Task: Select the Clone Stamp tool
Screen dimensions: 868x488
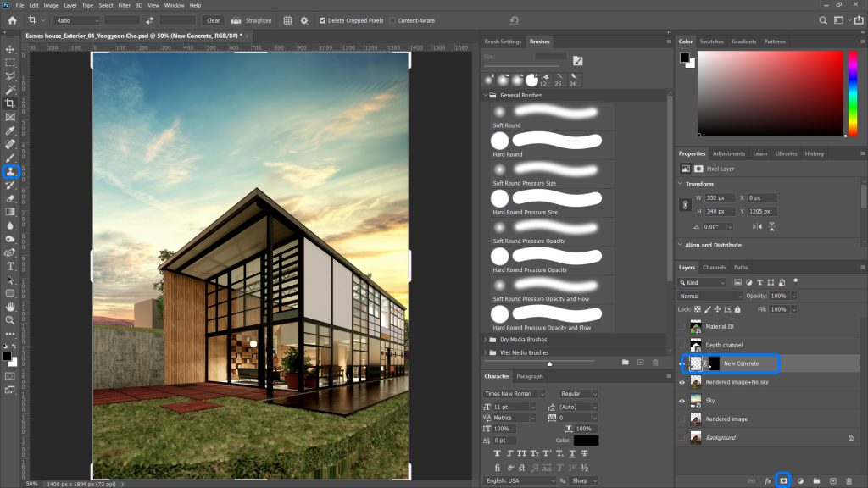Action: click(11, 171)
